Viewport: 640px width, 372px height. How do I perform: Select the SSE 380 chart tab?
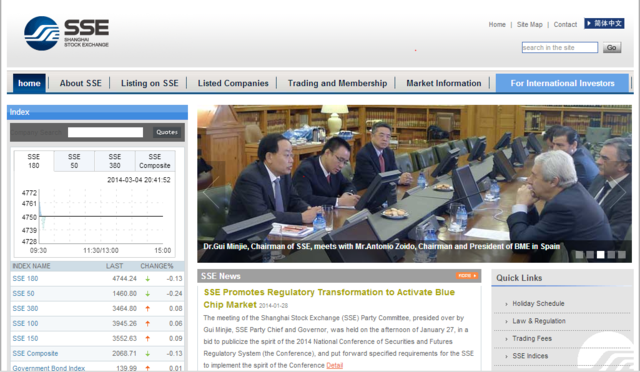[x=115, y=161]
